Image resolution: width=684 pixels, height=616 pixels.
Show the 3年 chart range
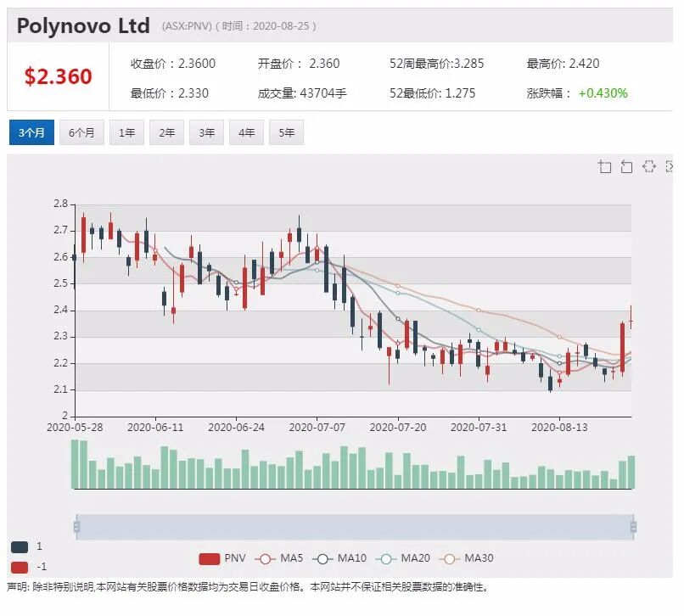(x=206, y=132)
